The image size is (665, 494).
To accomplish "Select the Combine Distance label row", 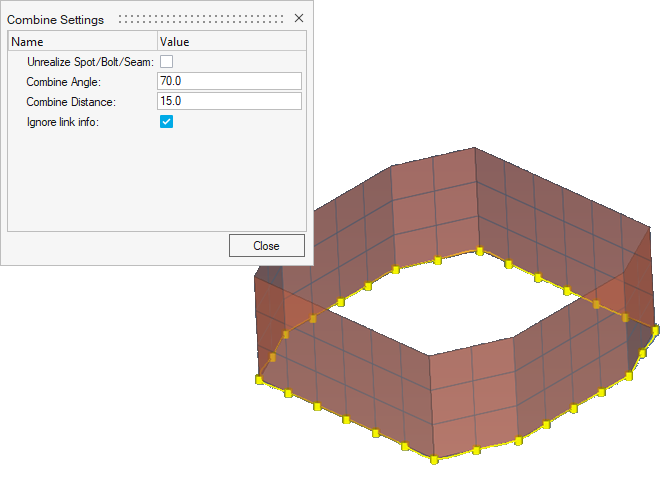I will (x=71, y=102).
